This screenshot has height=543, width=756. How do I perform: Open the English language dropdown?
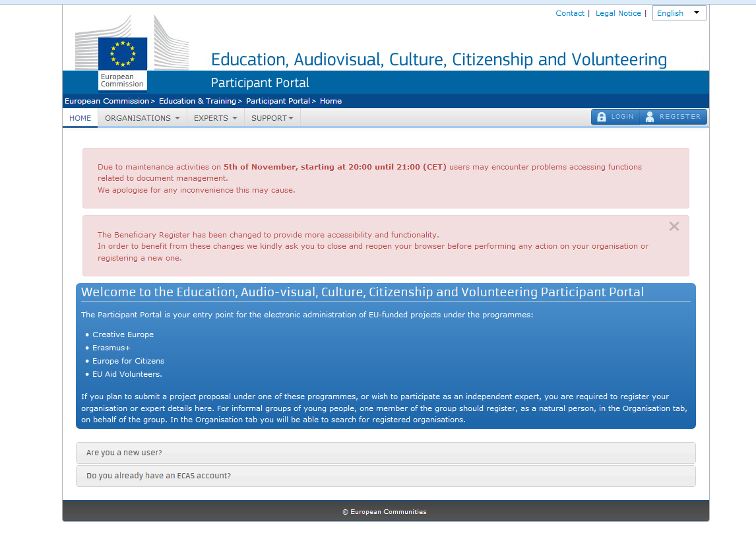pyautogui.click(x=679, y=13)
